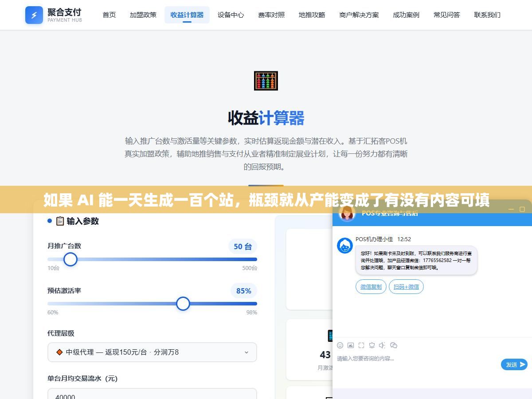
Task: Click the 10台 minimum label
Action: click(53, 268)
